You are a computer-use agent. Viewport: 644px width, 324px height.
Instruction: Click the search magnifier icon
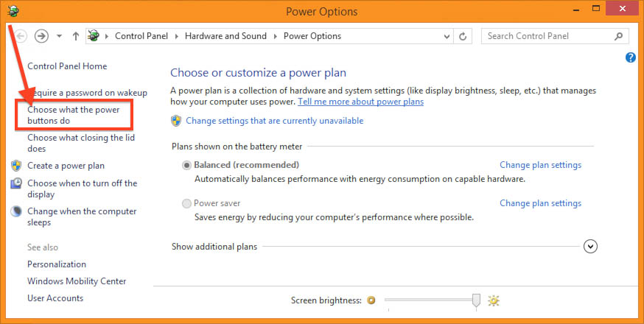click(620, 36)
